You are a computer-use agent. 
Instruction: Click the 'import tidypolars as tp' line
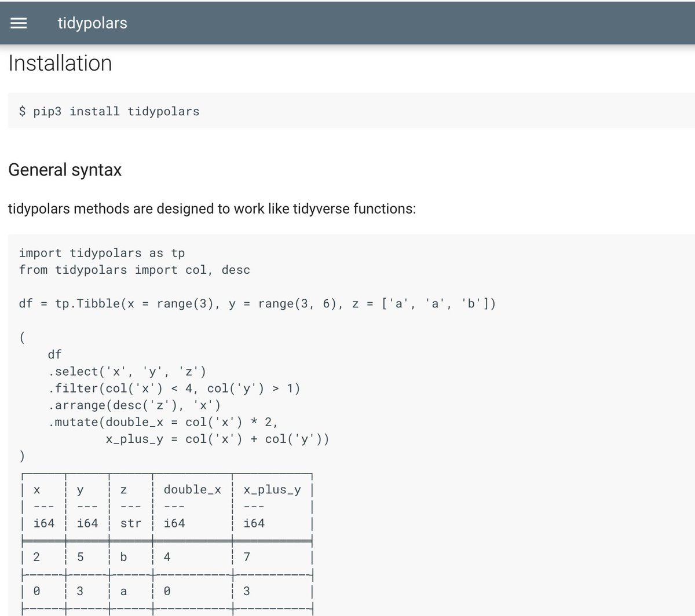[102, 253]
